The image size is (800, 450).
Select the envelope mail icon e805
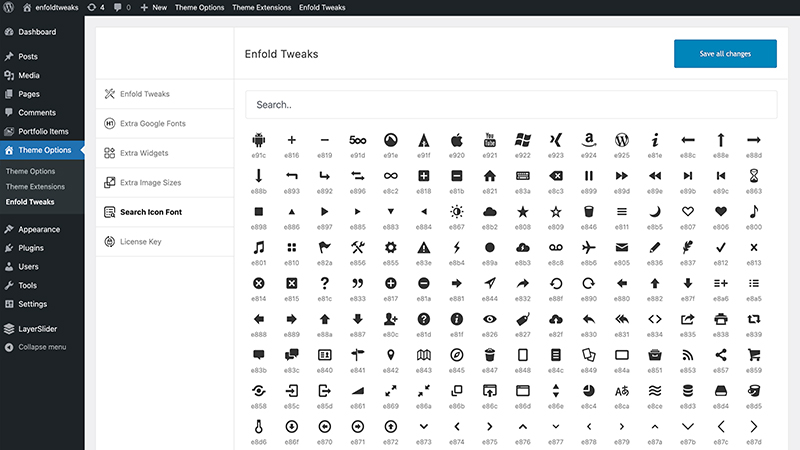tap(622, 247)
